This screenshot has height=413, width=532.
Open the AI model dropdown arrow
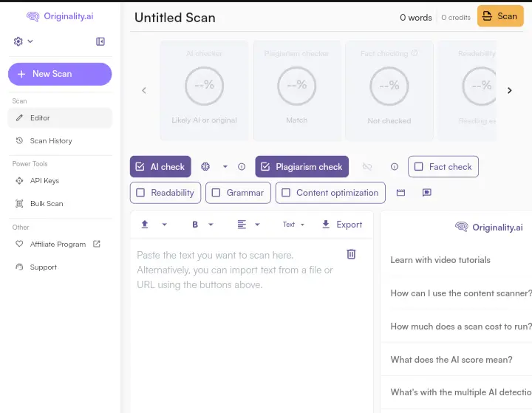tap(225, 167)
